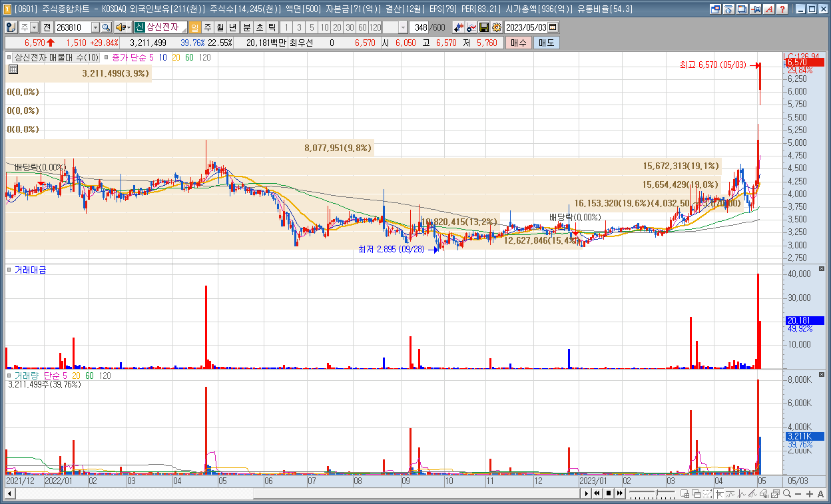Select the 년 (yearly) period toggle
Image resolution: width=831 pixels, height=504 pixels.
[x=233, y=27]
